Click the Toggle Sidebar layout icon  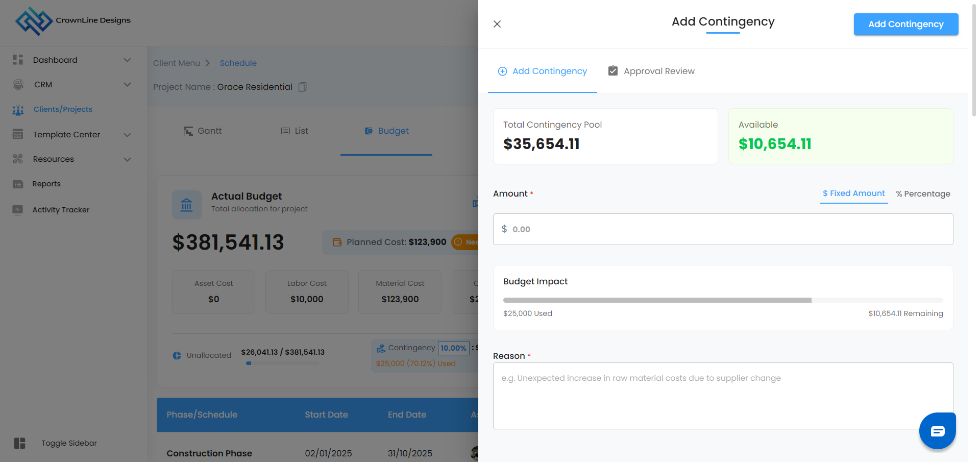[x=19, y=443]
